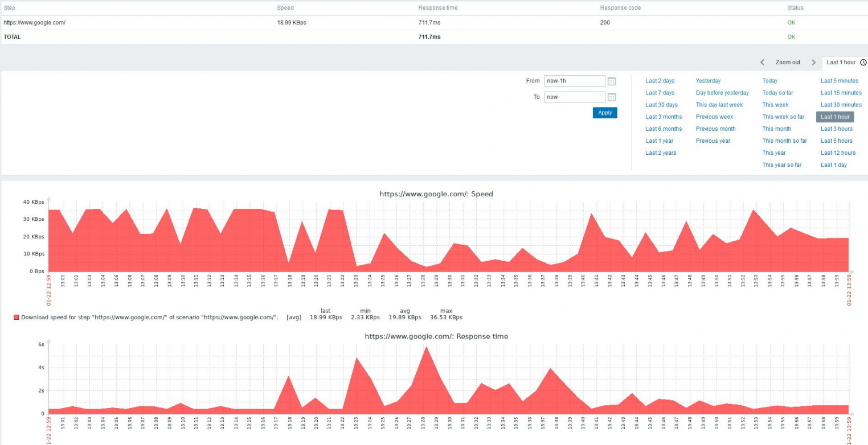The height and width of the screenshot is (445, 868).
Task: Select the Last 5 minutes range
Action: click(x=840, y=81)
